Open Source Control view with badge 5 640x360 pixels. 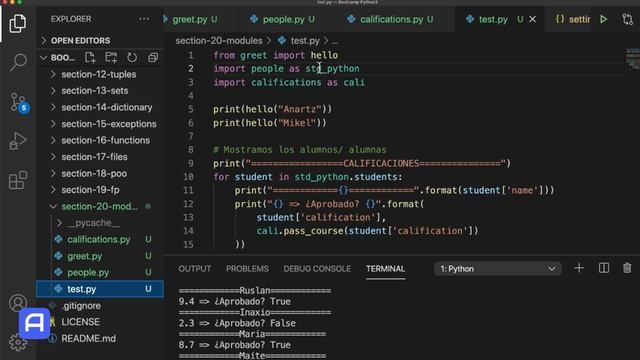tap(18, 102)
